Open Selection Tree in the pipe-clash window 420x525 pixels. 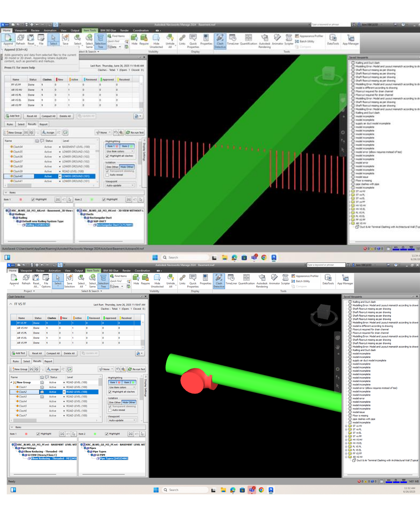pos(103,281)
